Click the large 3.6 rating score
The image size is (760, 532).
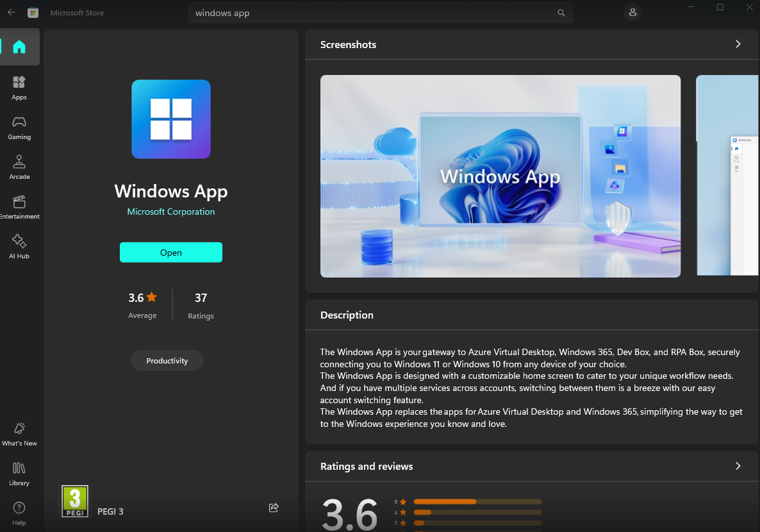[349, 514]
